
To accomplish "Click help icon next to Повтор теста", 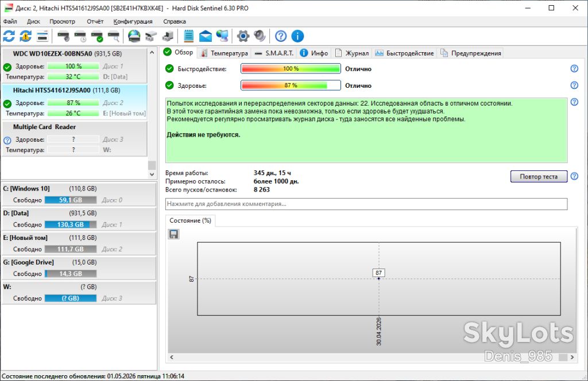I will (x=574, y=176).
